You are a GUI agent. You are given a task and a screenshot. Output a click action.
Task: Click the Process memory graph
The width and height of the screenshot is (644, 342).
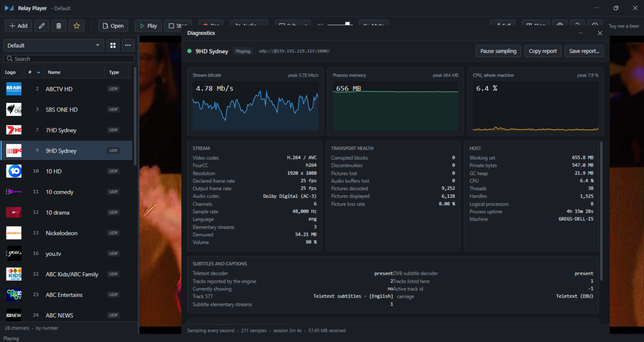point(395,106)
